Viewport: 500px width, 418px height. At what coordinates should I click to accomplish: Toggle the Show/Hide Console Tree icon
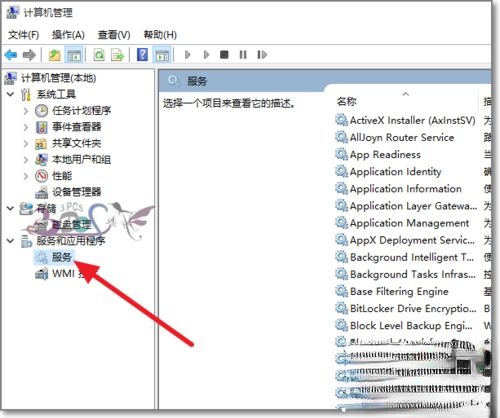74,55
